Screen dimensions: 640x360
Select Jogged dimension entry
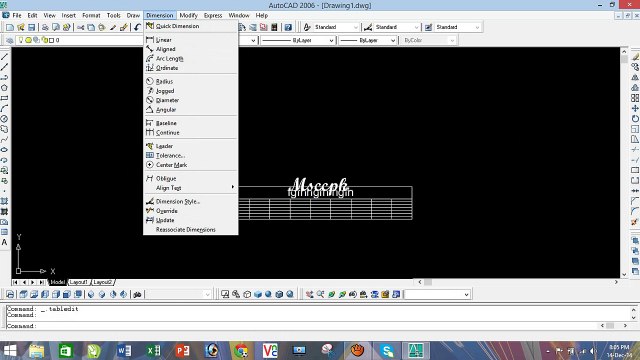click(x=191, y=91)
